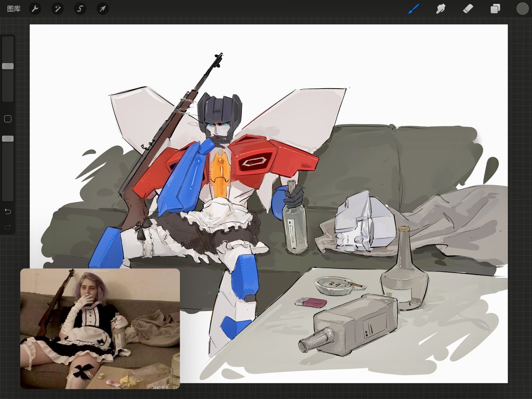Image resolution: width=532 pixels, height=399 pixels.
Task: Tap the undo arrow in sidebar
Action: [8, 211]
